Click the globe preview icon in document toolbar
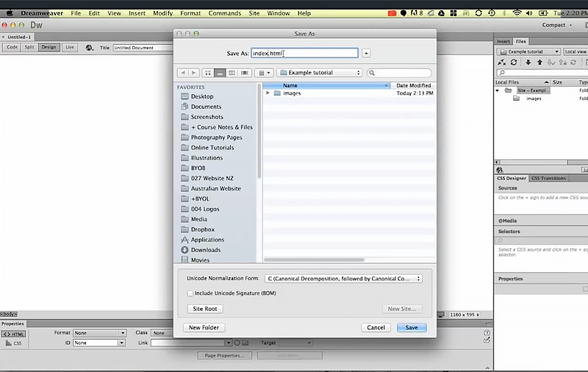The height and width of the screenshot is (372, 588). tap(89, 48)
